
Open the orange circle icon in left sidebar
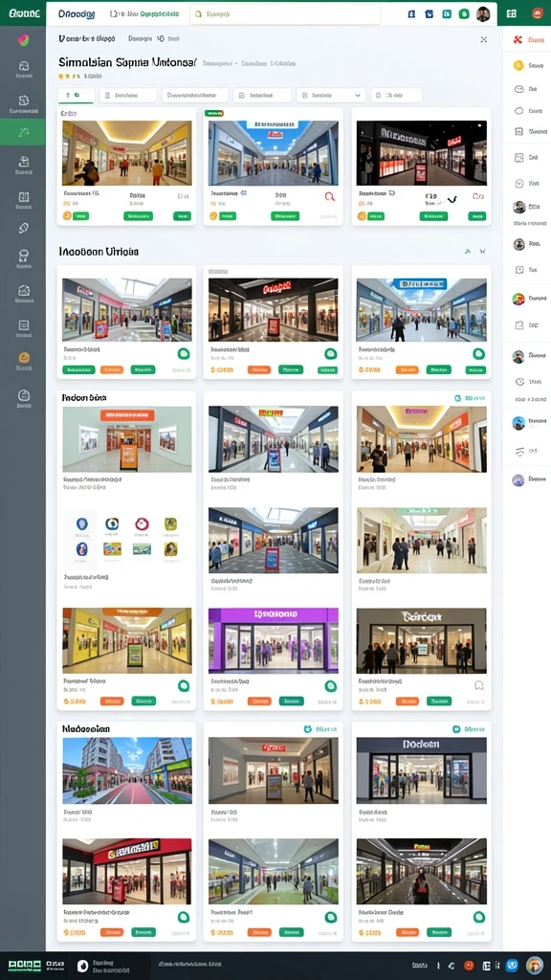[24, 358]
